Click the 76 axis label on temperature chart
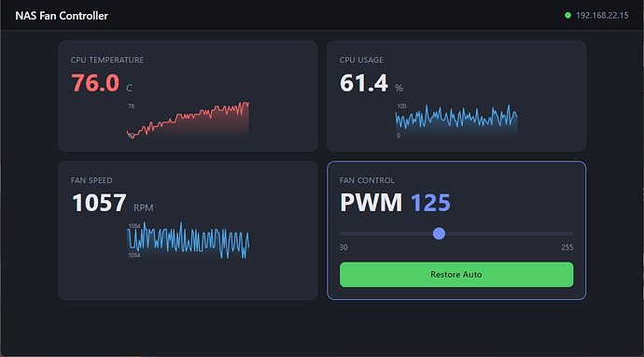This screenshot has height=357, width=644. (x=131, y=107)
